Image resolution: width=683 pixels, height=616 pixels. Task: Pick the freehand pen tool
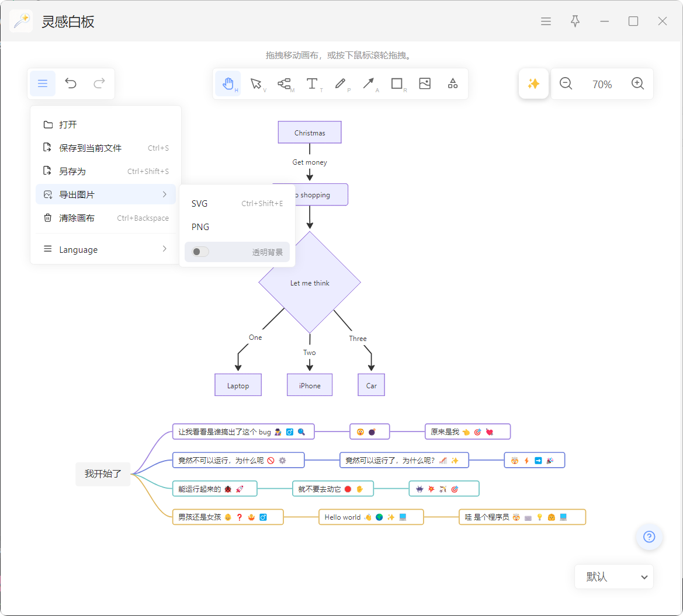[x=340, y=83]
